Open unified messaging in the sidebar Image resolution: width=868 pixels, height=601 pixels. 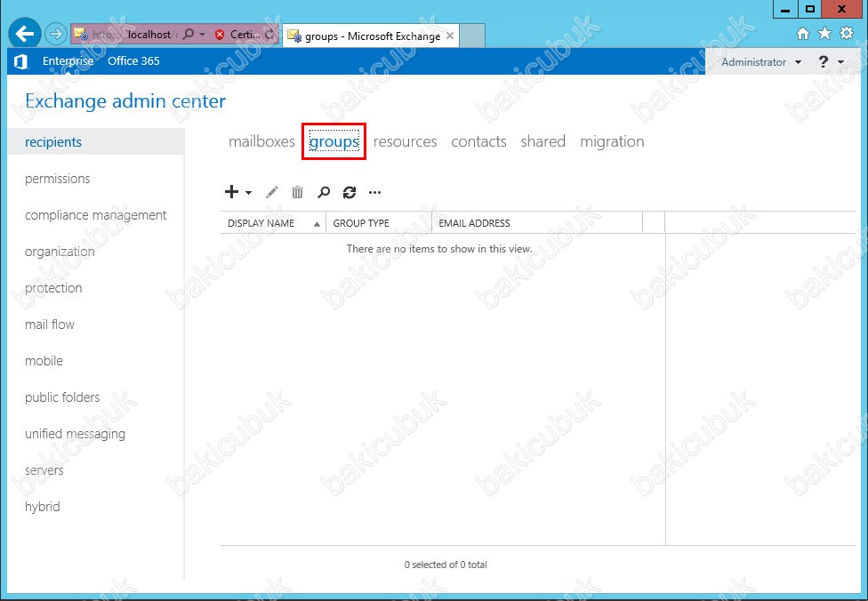(x=75, y=434)
